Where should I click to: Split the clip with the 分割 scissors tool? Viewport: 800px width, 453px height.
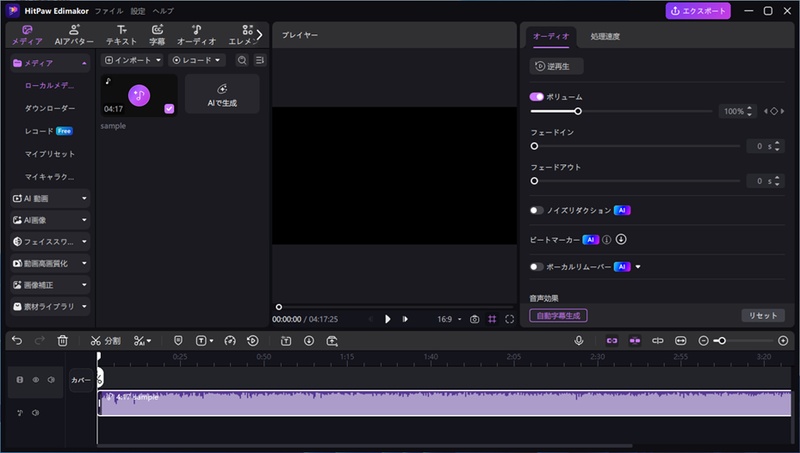(x=105, y=341)
